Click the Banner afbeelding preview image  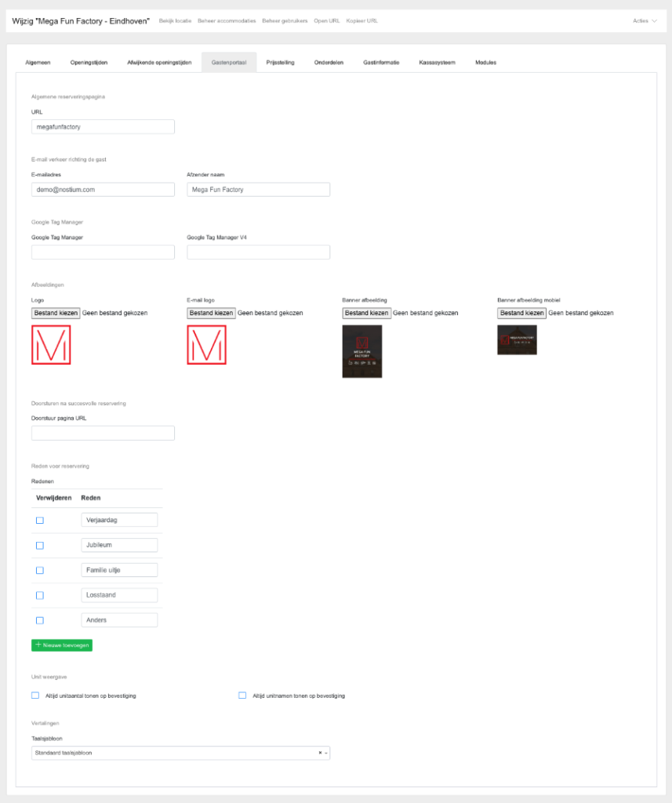361,351
